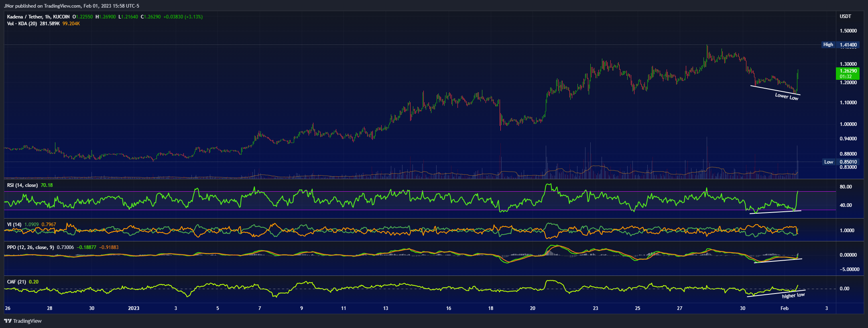The image size is (868, 328).
Task: Select the High marker label
Action: pos(828,45)
